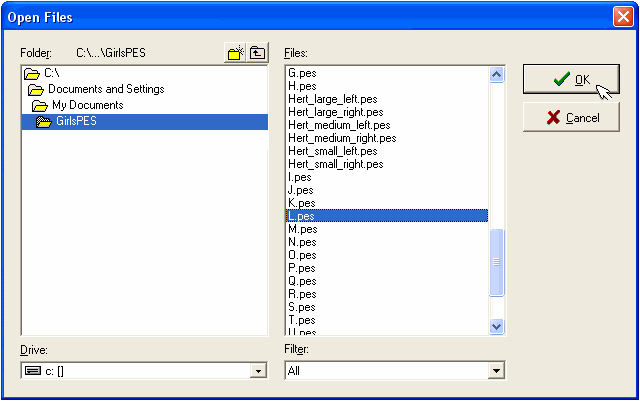Close the Open Files dialog
640x401 pixels.
[x=622, y=17]
